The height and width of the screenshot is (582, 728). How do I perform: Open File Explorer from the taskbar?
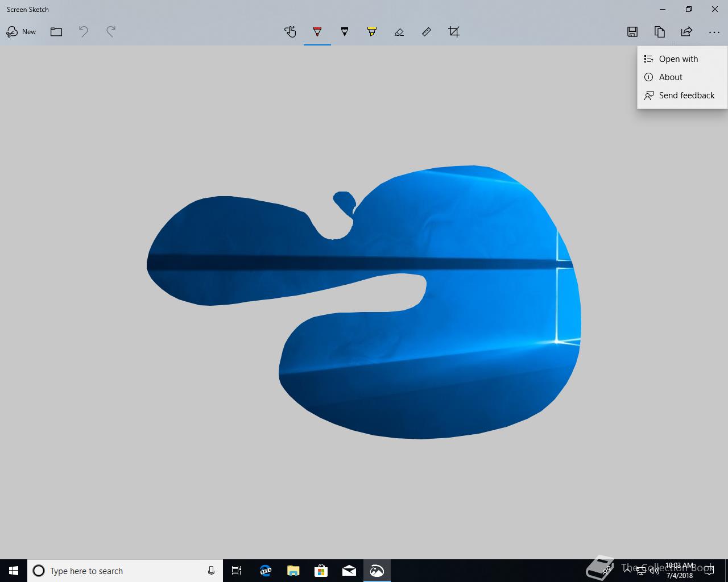[x=293, y=571]
